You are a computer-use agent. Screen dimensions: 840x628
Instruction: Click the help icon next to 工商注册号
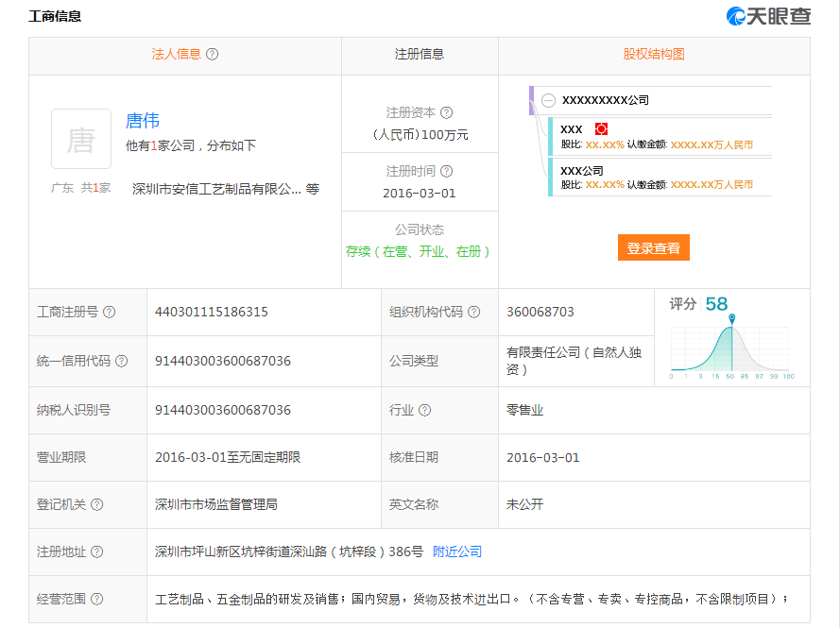pos(110,312)
